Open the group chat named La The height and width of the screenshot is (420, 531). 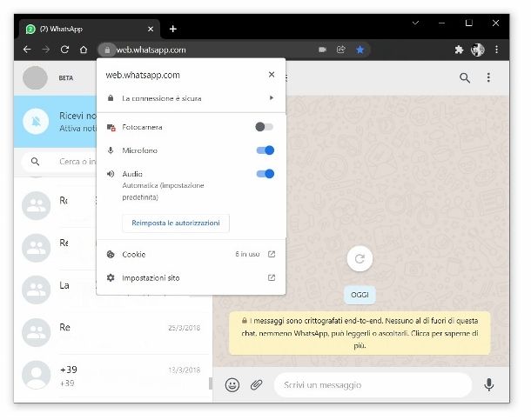coord(56,290)
